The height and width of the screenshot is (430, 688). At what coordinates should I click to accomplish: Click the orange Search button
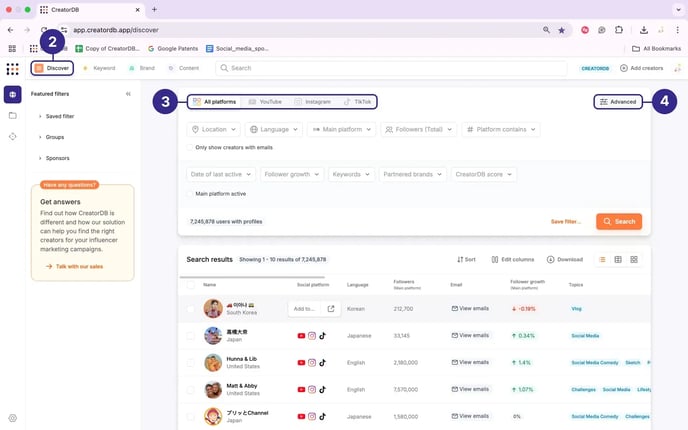point(619,222)
